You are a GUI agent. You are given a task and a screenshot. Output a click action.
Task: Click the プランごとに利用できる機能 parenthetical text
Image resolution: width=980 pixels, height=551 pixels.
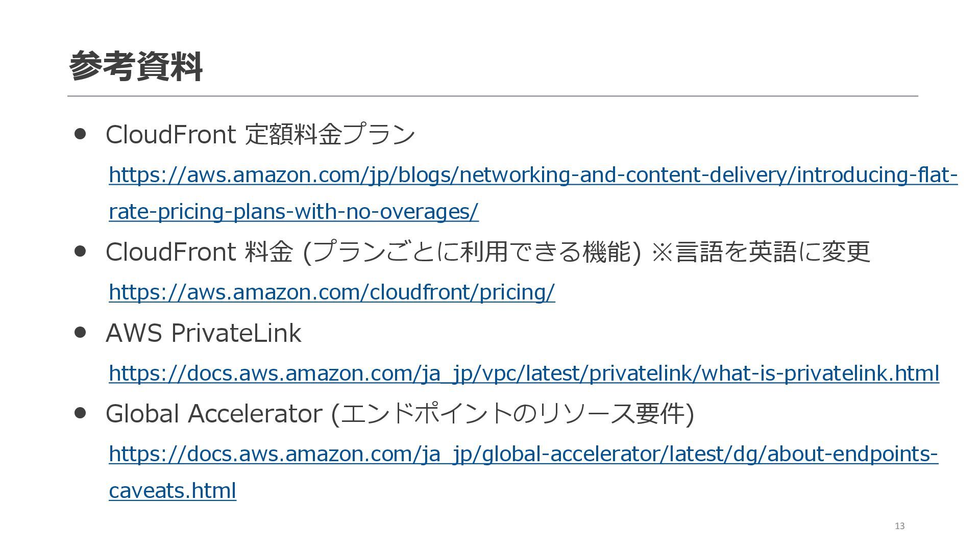[x=472, y=252]
